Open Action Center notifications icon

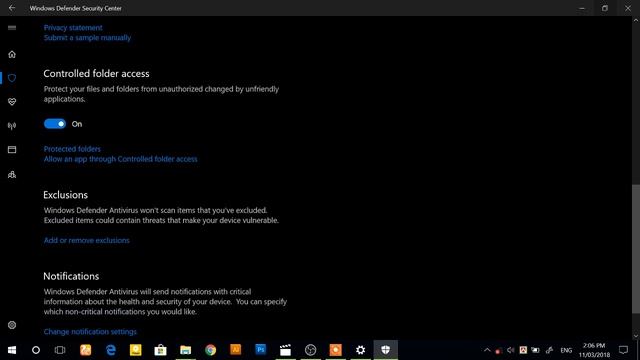[623, 350]
